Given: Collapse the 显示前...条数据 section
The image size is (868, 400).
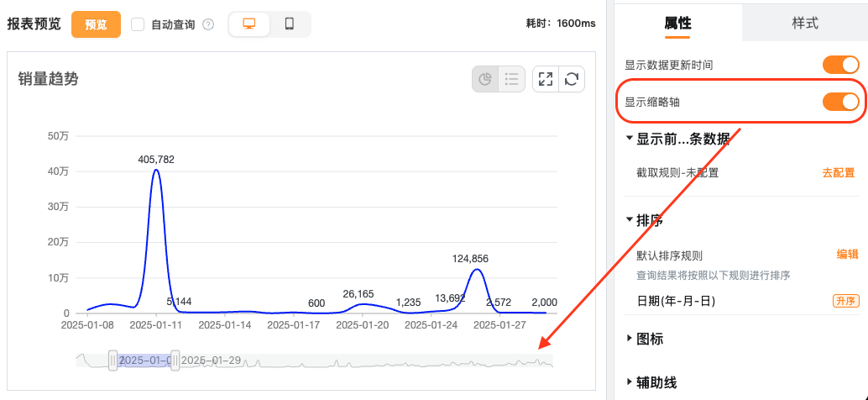Looking at the screenshot, I should 630,139.
